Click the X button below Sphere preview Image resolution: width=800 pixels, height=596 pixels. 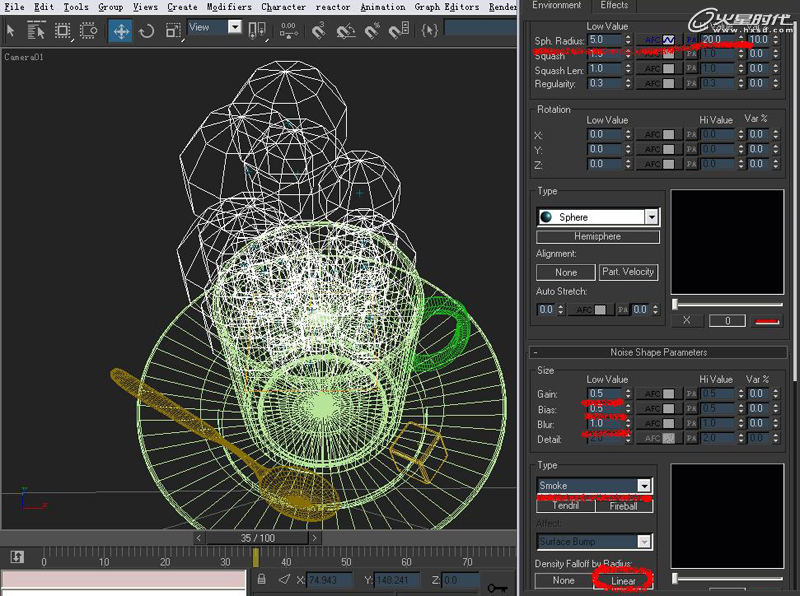pos(686,320)
